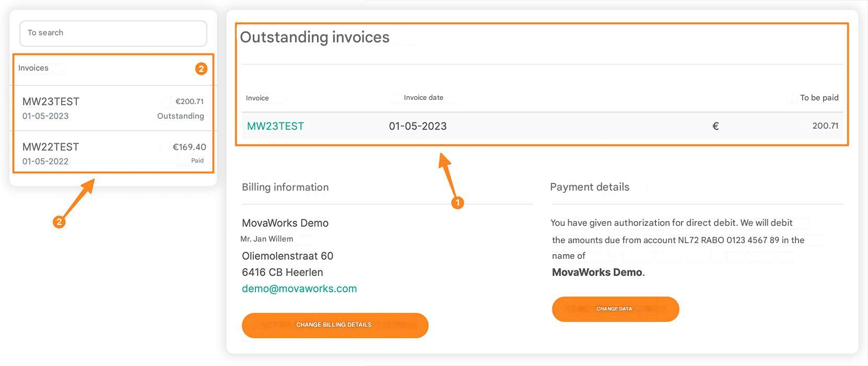868x366 pixels.
Task: Click the orange annotation marker 2 below the list
Action: pyautogui.click(x=59, y=222)
